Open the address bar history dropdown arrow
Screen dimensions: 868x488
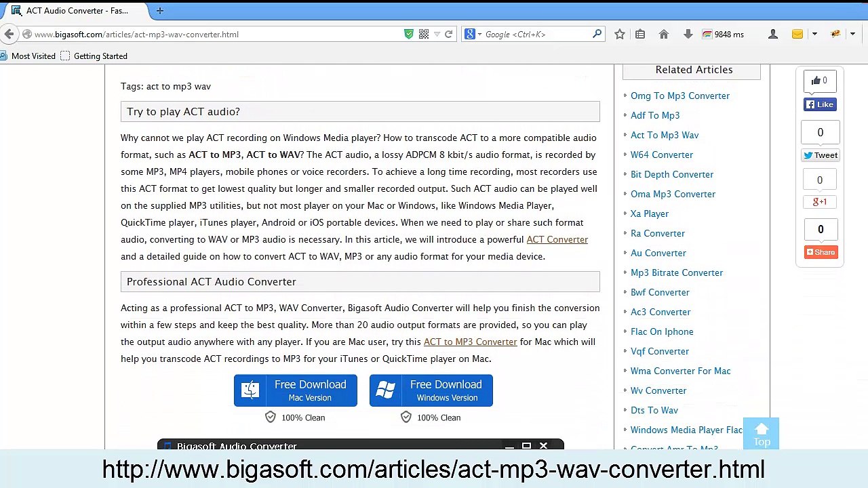[437, 34]
